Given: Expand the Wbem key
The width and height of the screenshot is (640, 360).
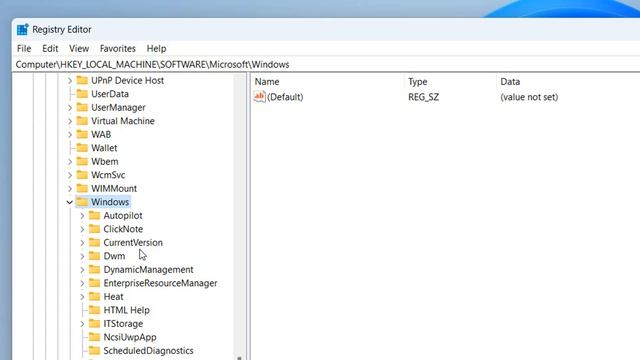Looking at the screenshot, I should click(x=70, y=162).
